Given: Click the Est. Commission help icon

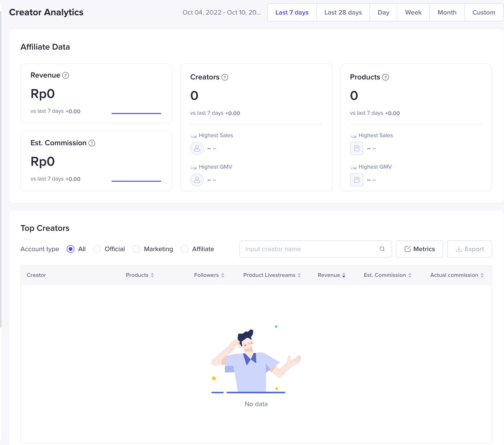Looking at the screenshot, I should [92, 143].
